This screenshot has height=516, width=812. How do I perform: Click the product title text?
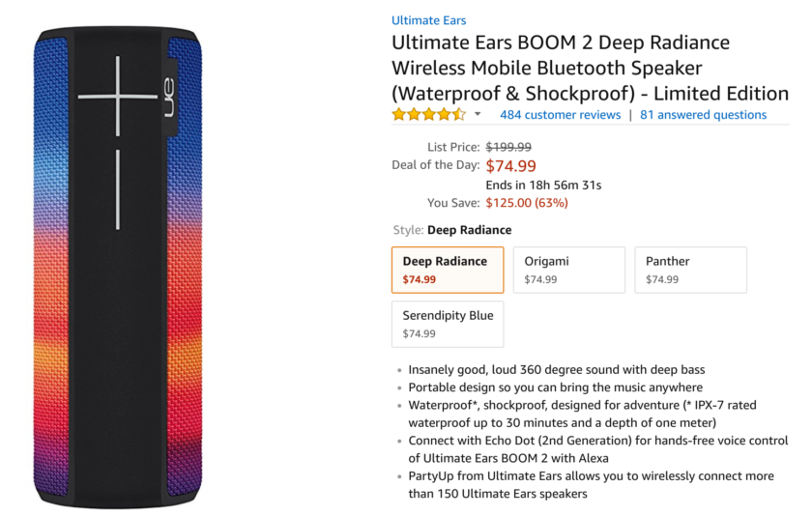click(x=590, y=68)
